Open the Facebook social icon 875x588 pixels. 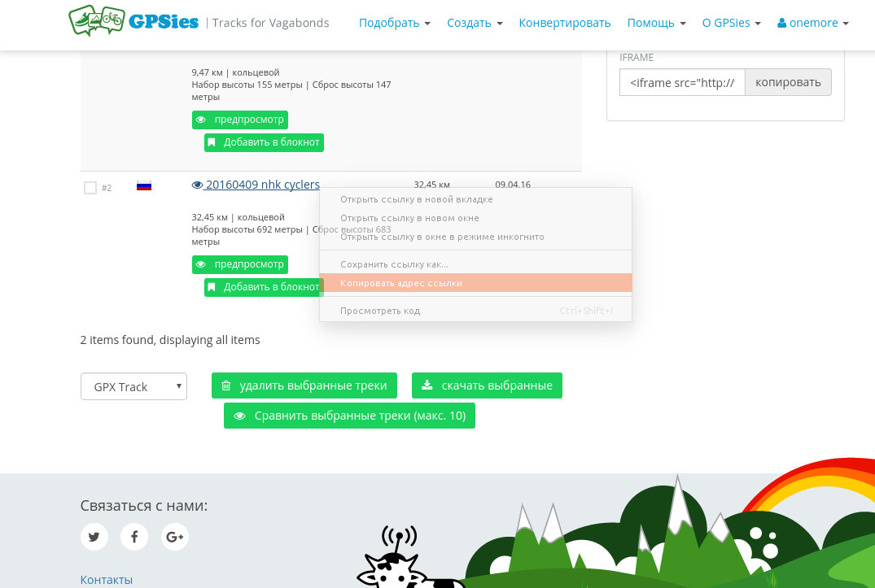[x=134, y=537]
